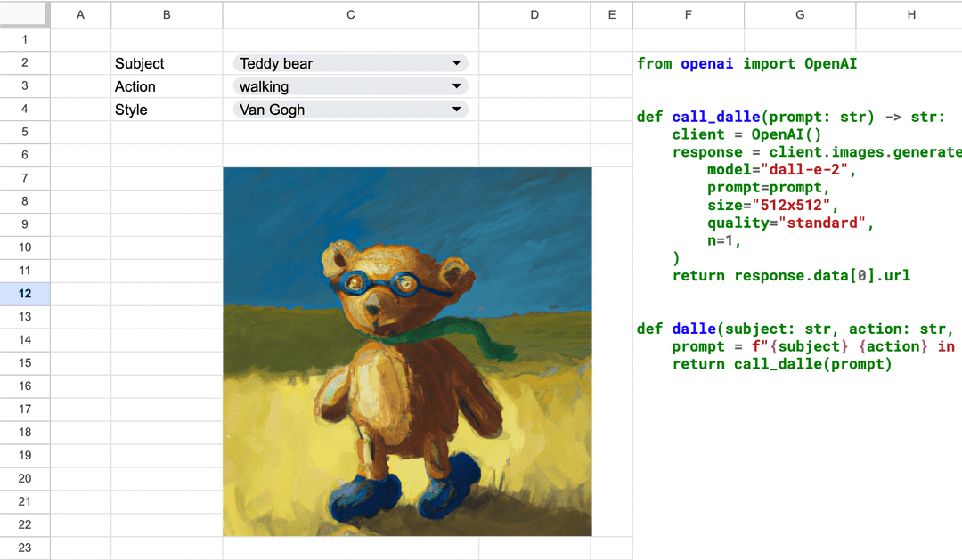Select column G header

[x=800, y=15]
